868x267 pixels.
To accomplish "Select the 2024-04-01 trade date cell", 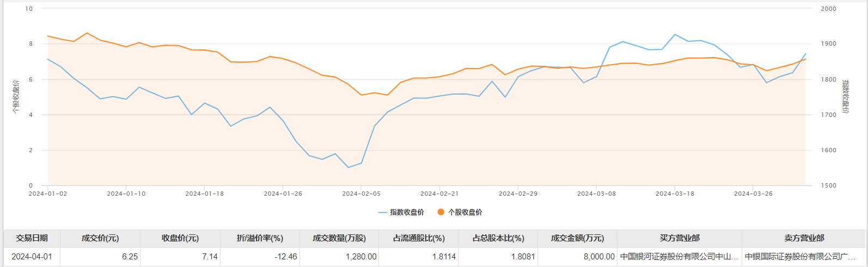I will coord(32,257).
